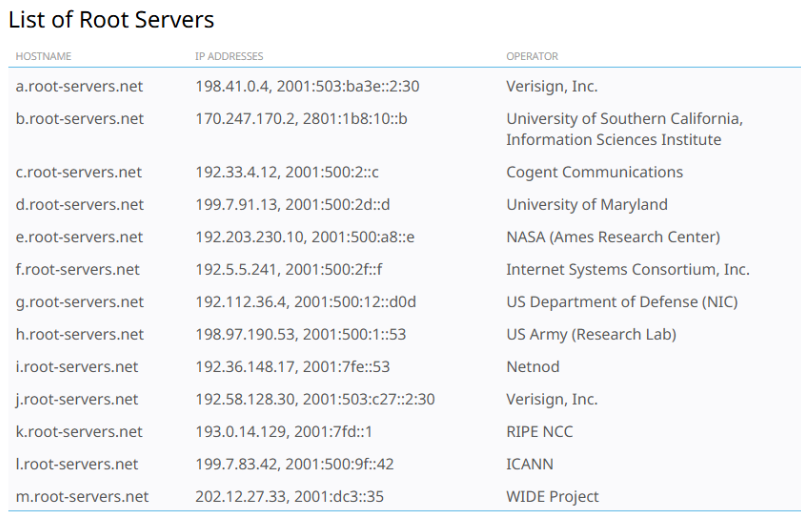The image size is (801, 514).
Task: Click operator University of Maryland
Action: pos(587,204)
